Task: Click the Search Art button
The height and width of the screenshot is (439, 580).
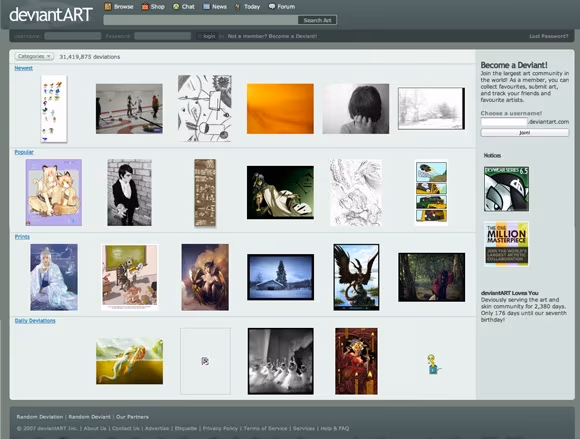Action: 317,20
